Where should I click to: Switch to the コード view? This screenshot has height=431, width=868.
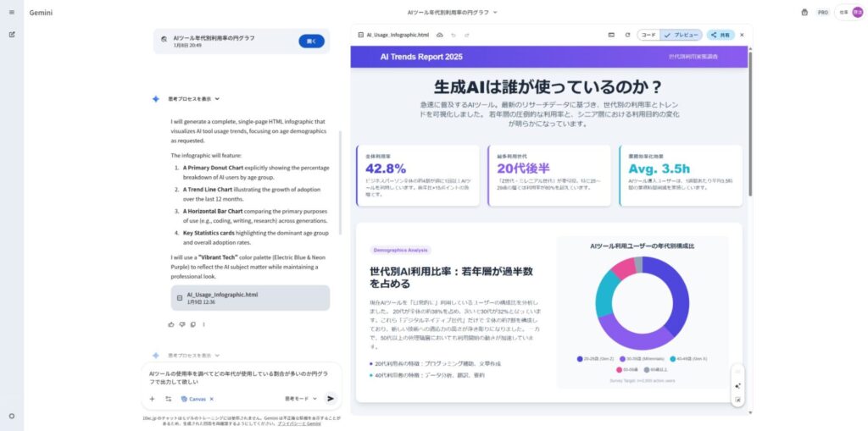point(648,35)
